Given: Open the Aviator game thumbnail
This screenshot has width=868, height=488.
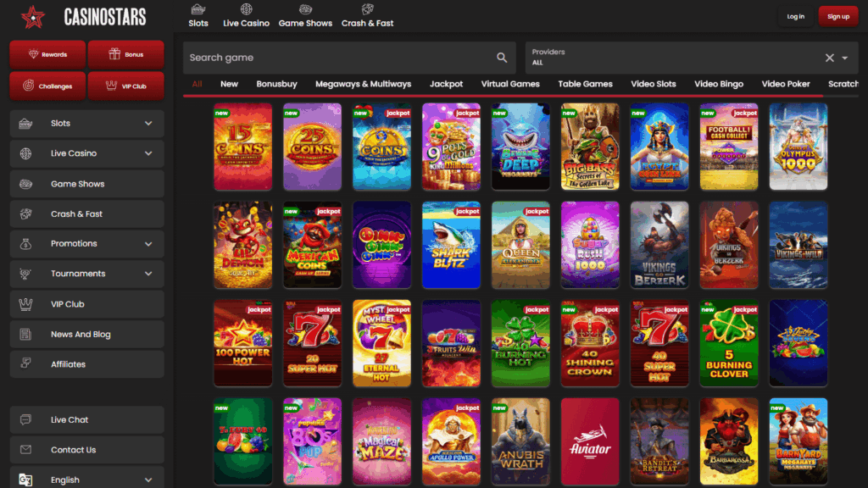Looking at the screenshot, I should (590, 441).
